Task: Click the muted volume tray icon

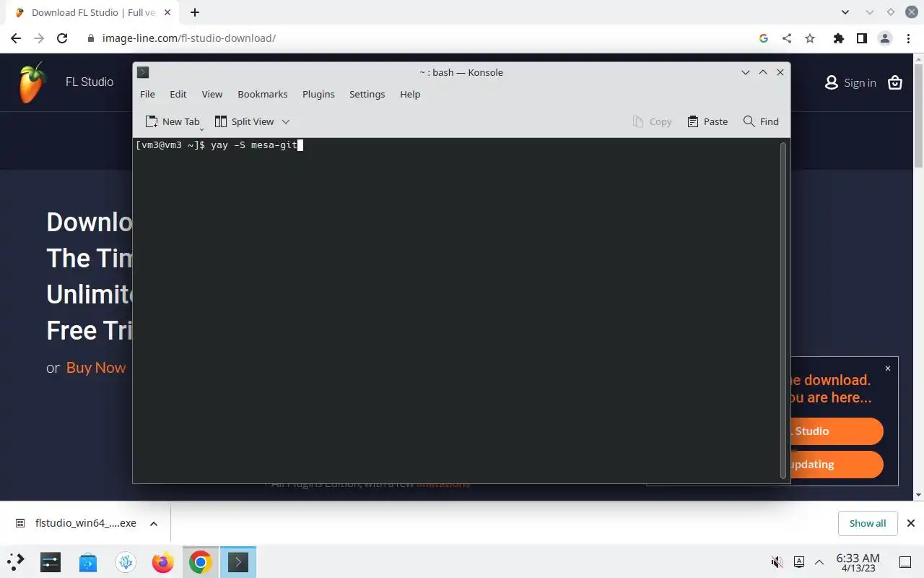Action: point(777,561)
